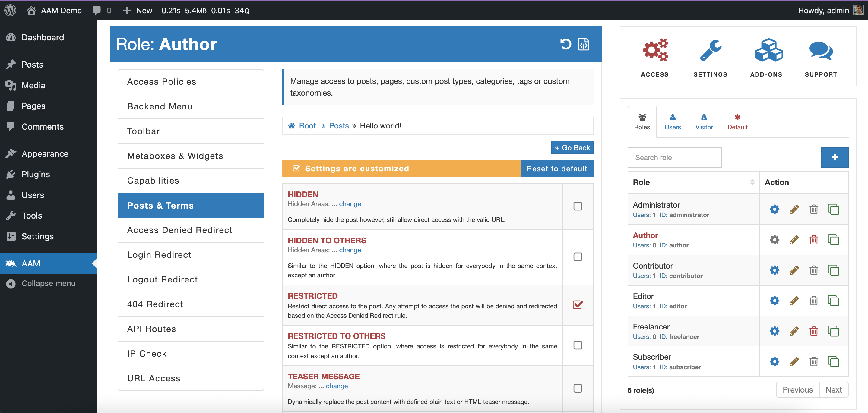Enable the HIDDEN option checkbox
The width and height of the screenshot is (868, 413).
click(x=578, y=206)
